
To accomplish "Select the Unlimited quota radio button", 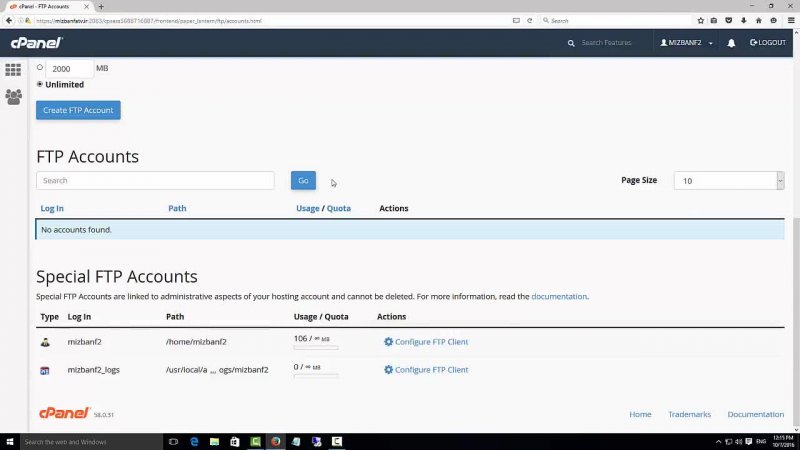I will click(40, 84).
